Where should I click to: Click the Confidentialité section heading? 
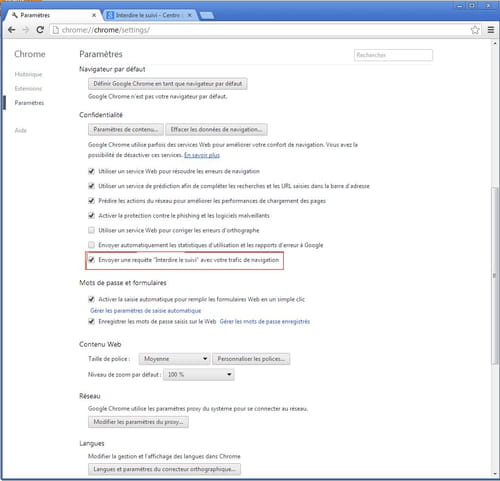pos(101,115)
